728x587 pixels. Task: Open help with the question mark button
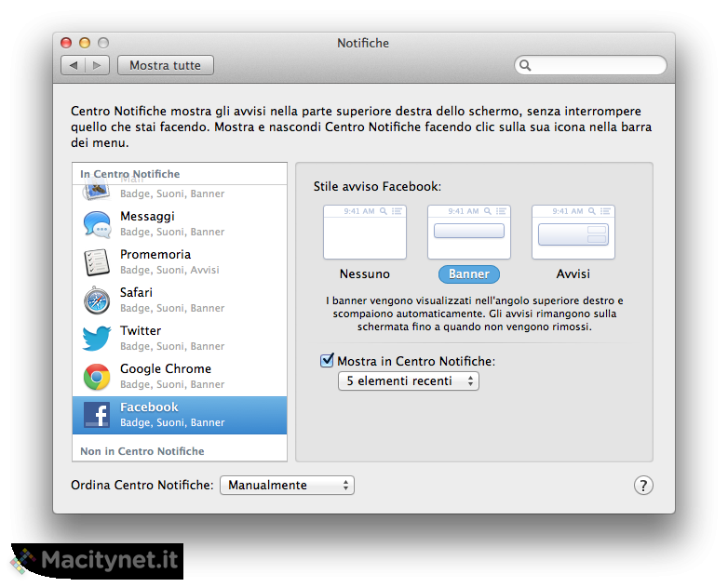click(643, 486)
